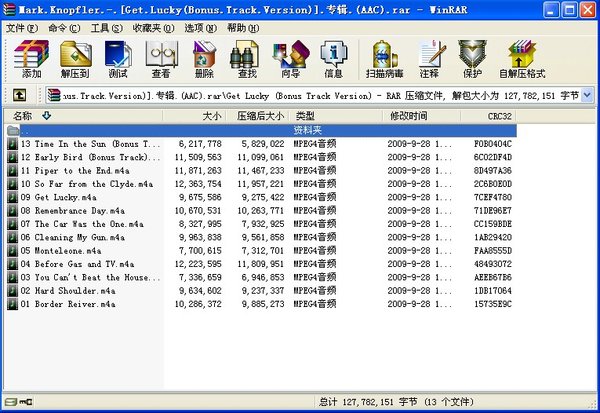Sort by 修改时间 column header
Image resolution: width=600 pixels, height=413 pixels.
point(421,116)
